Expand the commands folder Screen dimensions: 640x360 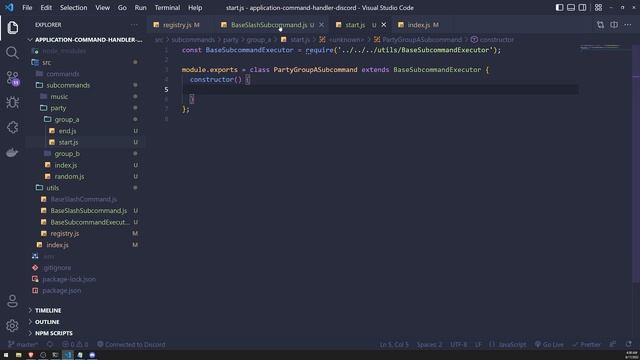86,74
